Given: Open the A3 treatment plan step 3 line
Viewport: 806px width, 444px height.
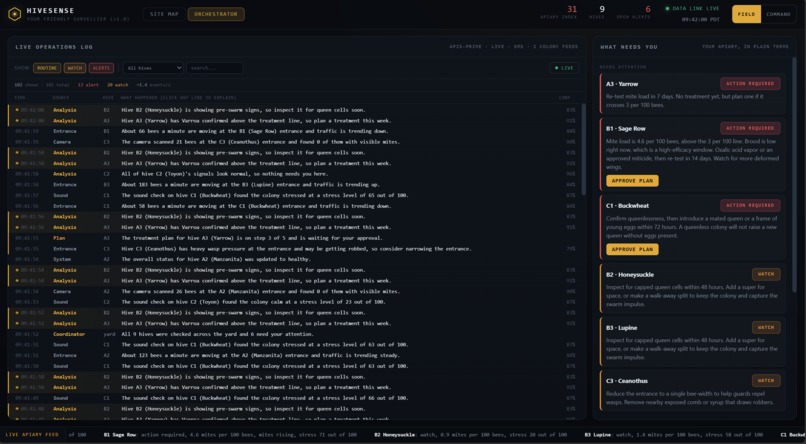Looking at the screenshot, I should [x=295, y=238].
